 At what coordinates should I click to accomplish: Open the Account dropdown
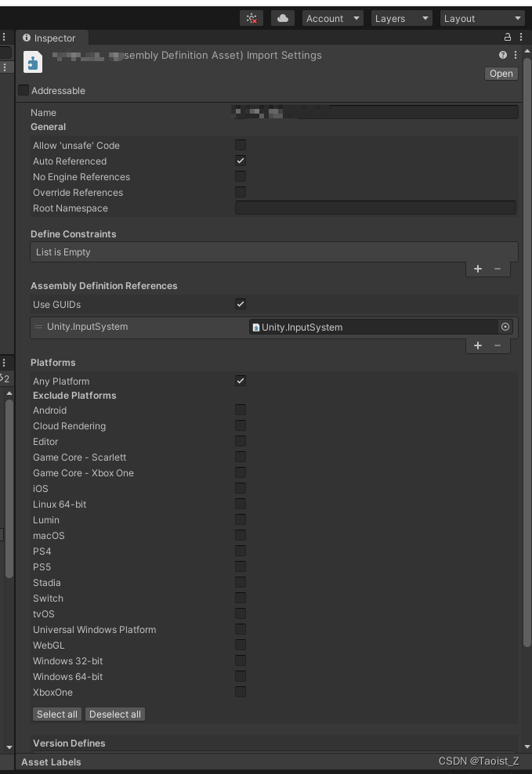click(x=332, y=17)
